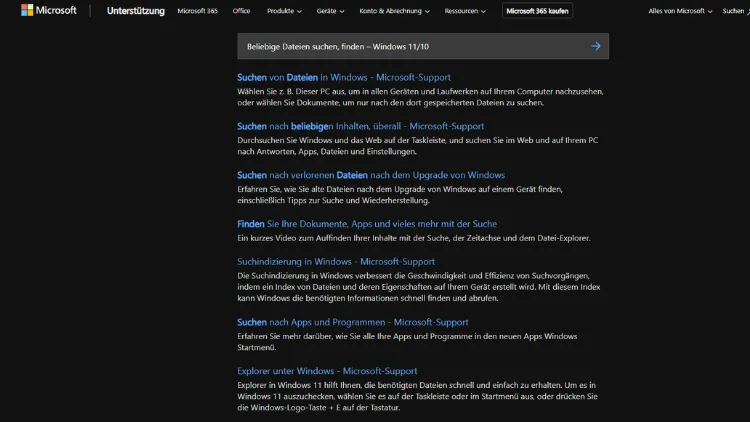Open 'Suchen nach verlorenen Dateien' result
The image size is (750, 422).
[371, 175]
